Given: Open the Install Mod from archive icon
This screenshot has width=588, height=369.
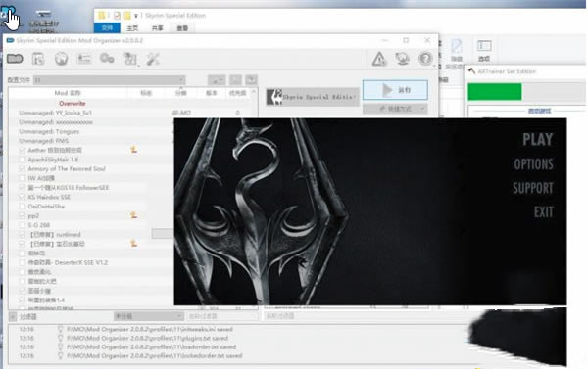Looking at the screenshot, I should click(38, 59).
